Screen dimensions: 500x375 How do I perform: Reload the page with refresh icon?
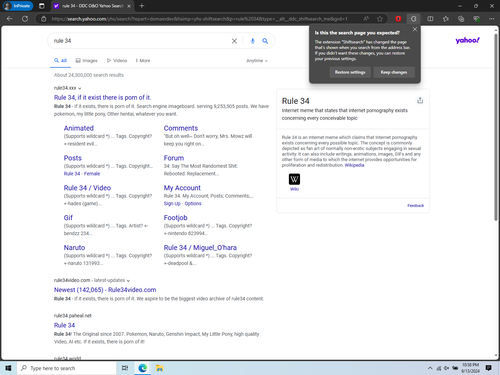[x=25, y=19]
